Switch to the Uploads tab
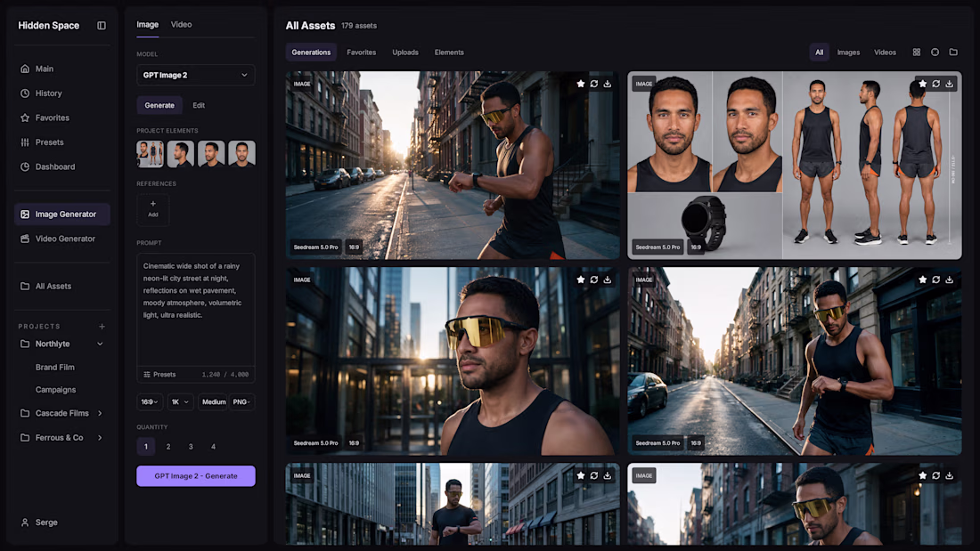 click(x=405, y=53)
